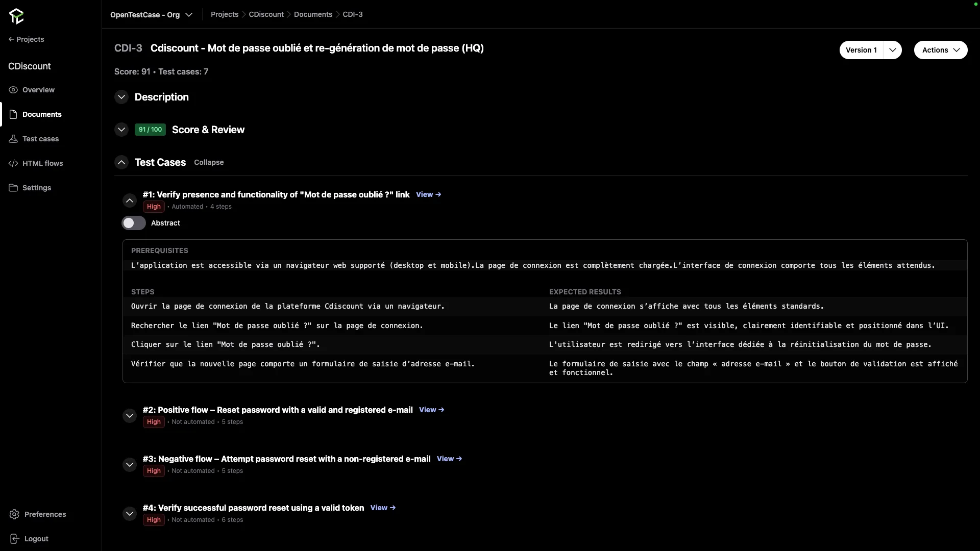Image resolution: width=980 pixels, height=551 pixels.
Task: Click the Documents file icon
Action: pos(13,114)
